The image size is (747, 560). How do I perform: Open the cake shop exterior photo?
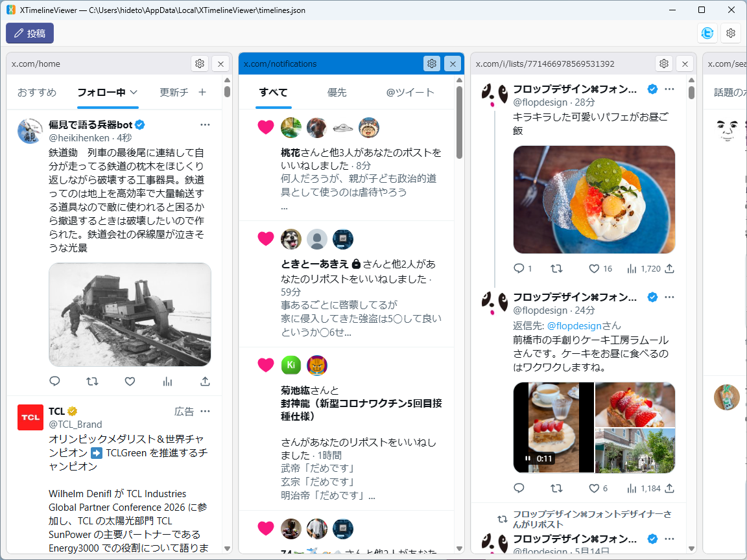pos(635,450)
